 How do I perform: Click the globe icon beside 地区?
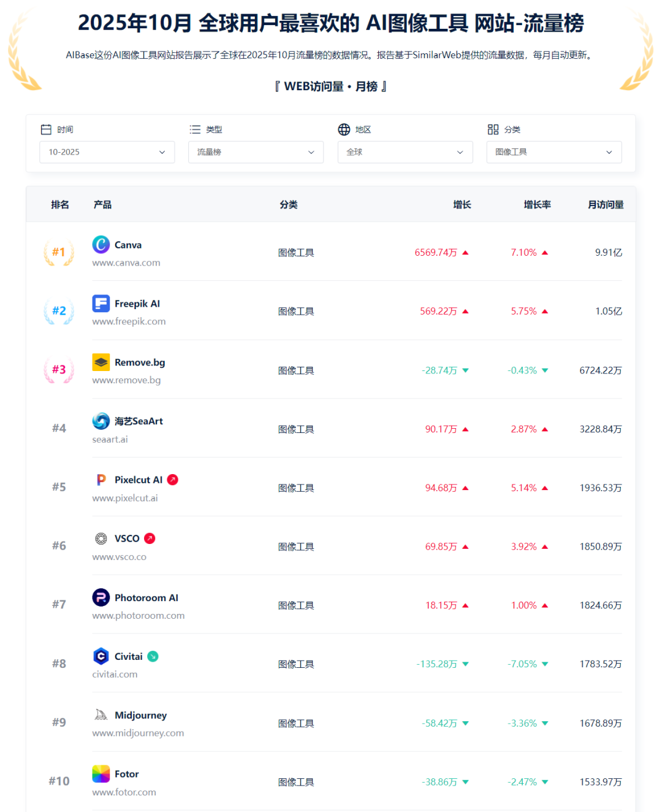click(344, 129)
